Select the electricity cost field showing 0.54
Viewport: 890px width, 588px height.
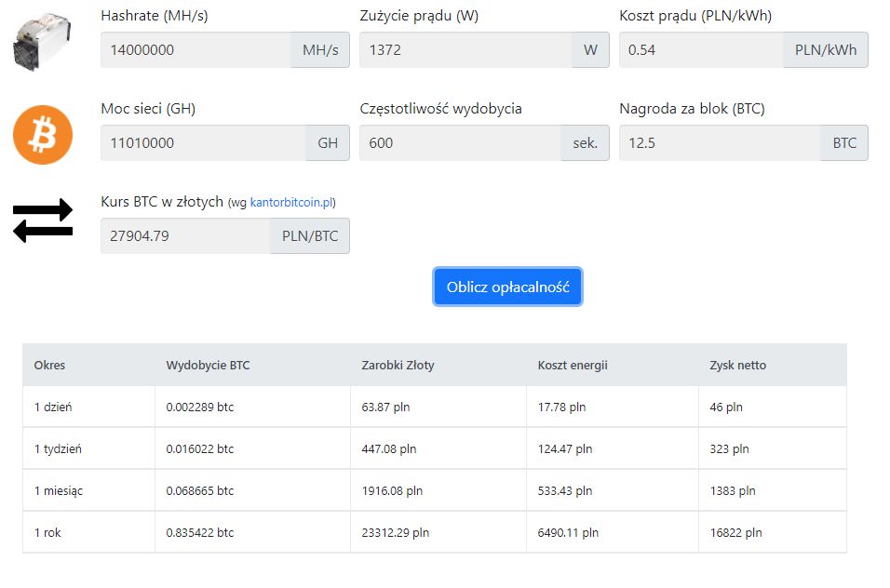[701, 50]
